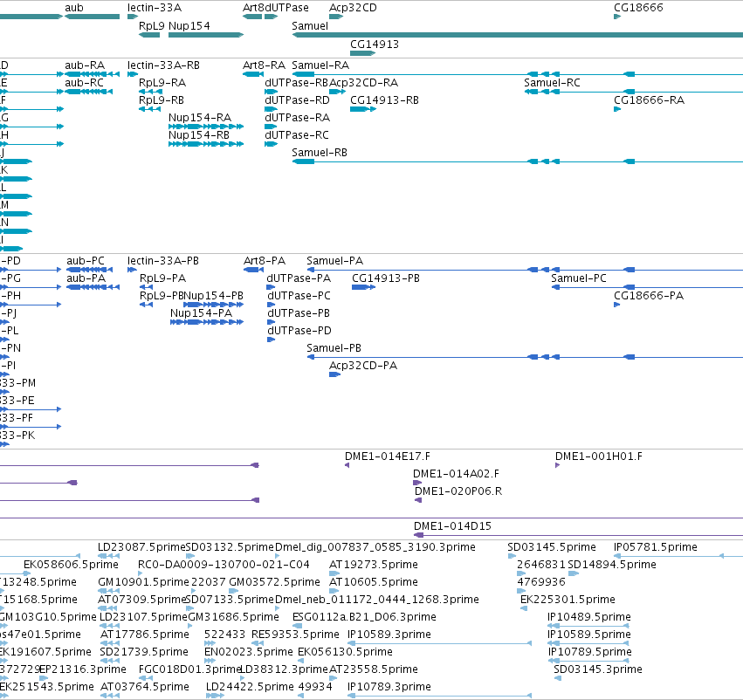Click transcript label "RpL9-RB"
The image size is (743, 700).
pos(162,100)
